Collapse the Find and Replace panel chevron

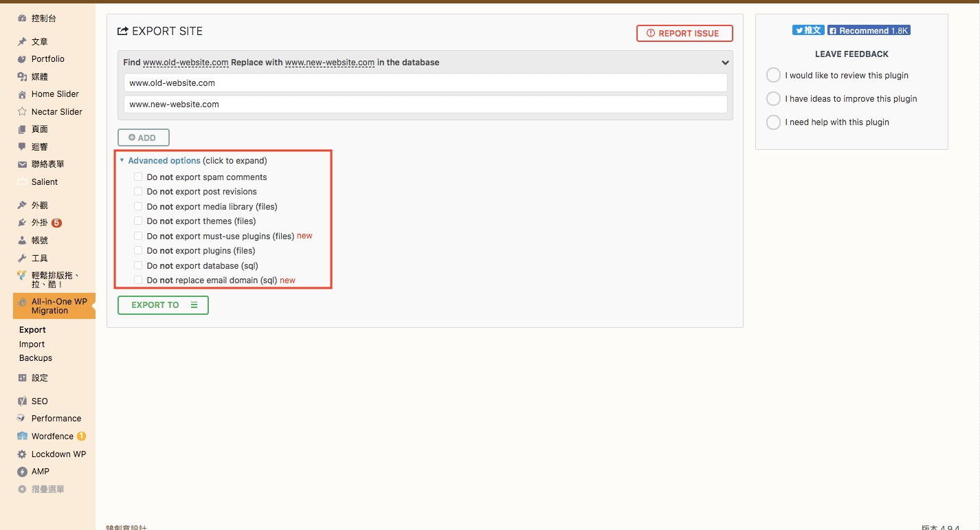click(725, 63)
